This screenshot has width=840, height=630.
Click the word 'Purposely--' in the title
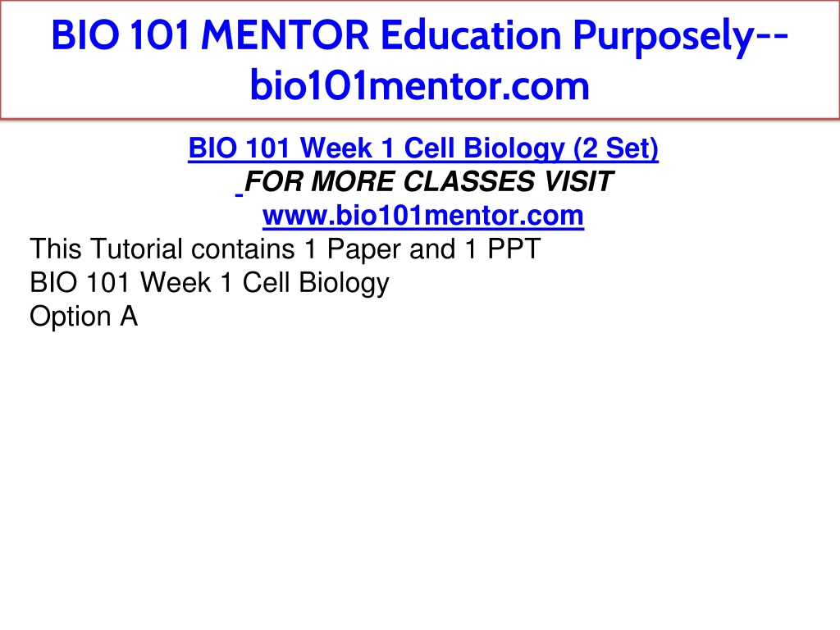(x=680, y=36)
